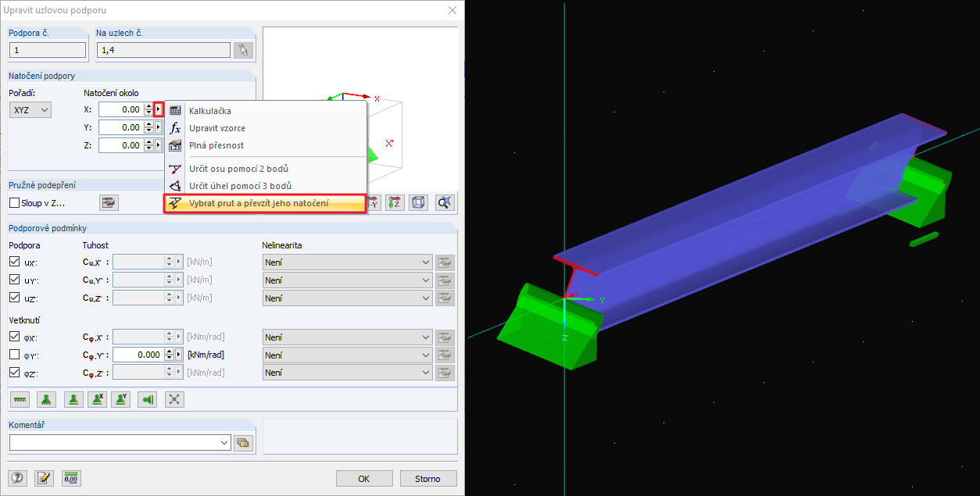Click the Cφ,Y' stiffness value field
980x496 pixels.
click(x=138, y=355)
